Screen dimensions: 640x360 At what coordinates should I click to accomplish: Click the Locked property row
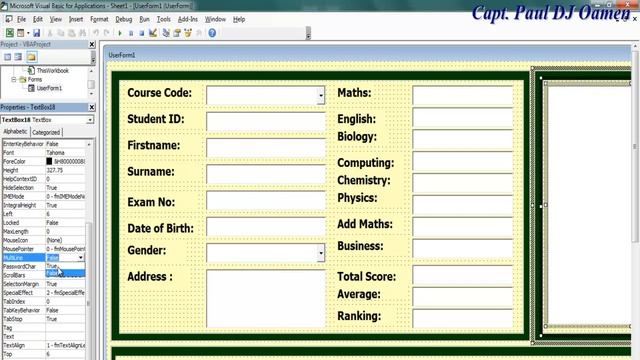pyautogui.click(x=44, y=223)
